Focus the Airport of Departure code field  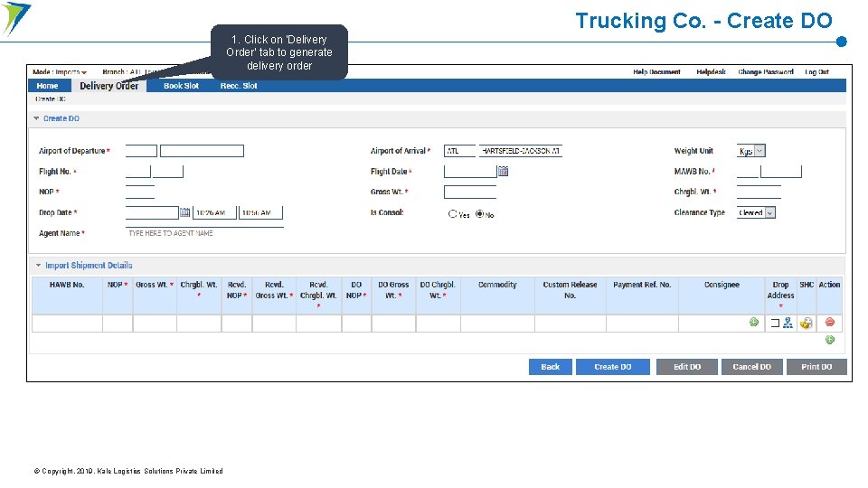click(x=141, y=151)
